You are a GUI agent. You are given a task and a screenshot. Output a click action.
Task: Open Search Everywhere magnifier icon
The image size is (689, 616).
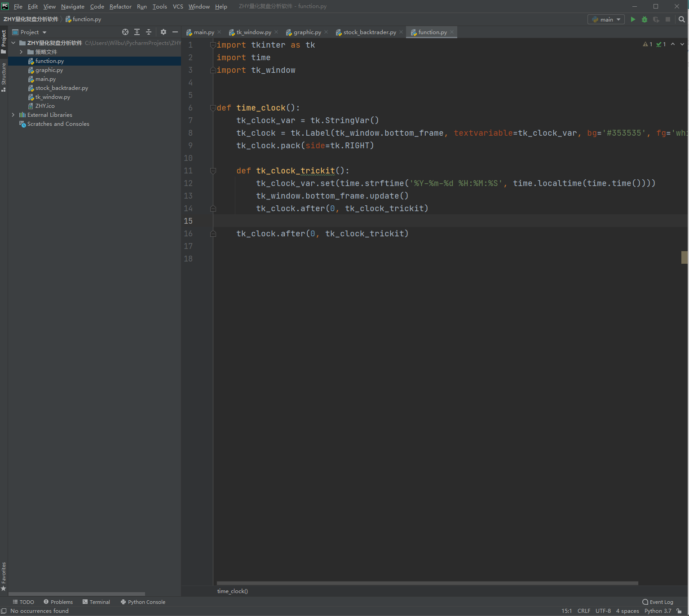[682, 19]
